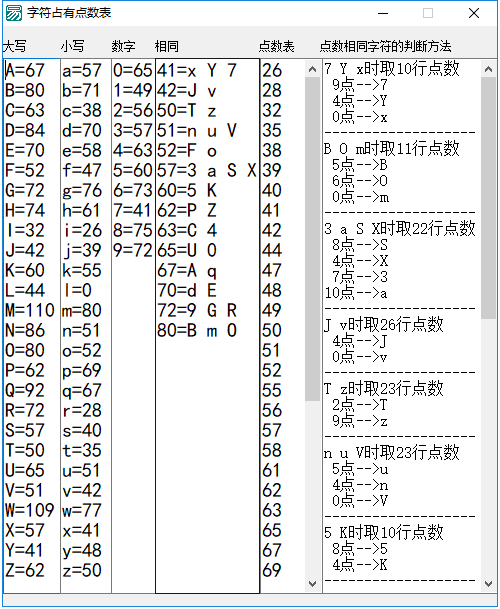Viewport: 500px width, 609px height.
Task: Click the 大写 column label
Action: click(15, 46)
